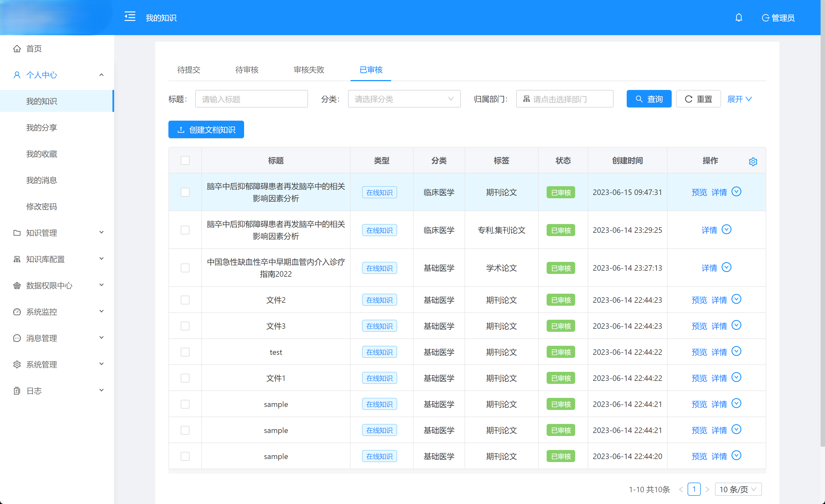Select the checkbox for the test row
Viewport: 825px width, 504px height.
(x=185, y=352)
